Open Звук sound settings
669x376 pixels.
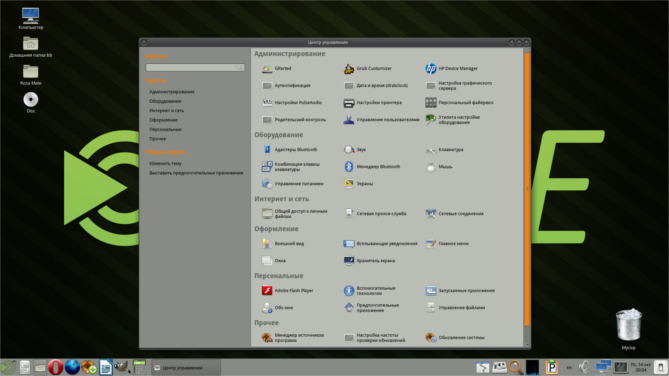[x=355, y=149]
